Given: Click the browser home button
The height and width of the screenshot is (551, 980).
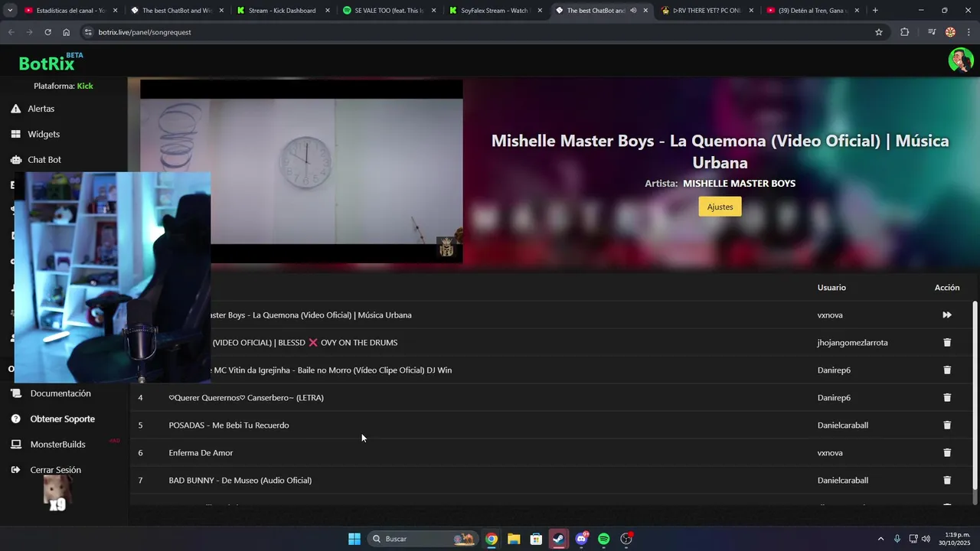Looking at the screenshot, I should [66, 32].
